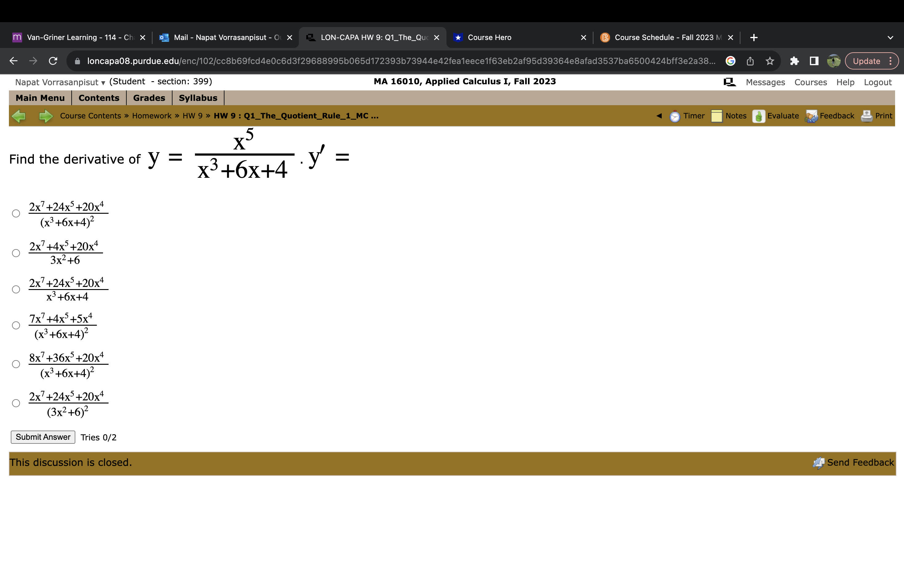Go to the next problem with green forward arrow
Image resolution: width=904 pixels, height=588 pixels.
tap(45, 116)
